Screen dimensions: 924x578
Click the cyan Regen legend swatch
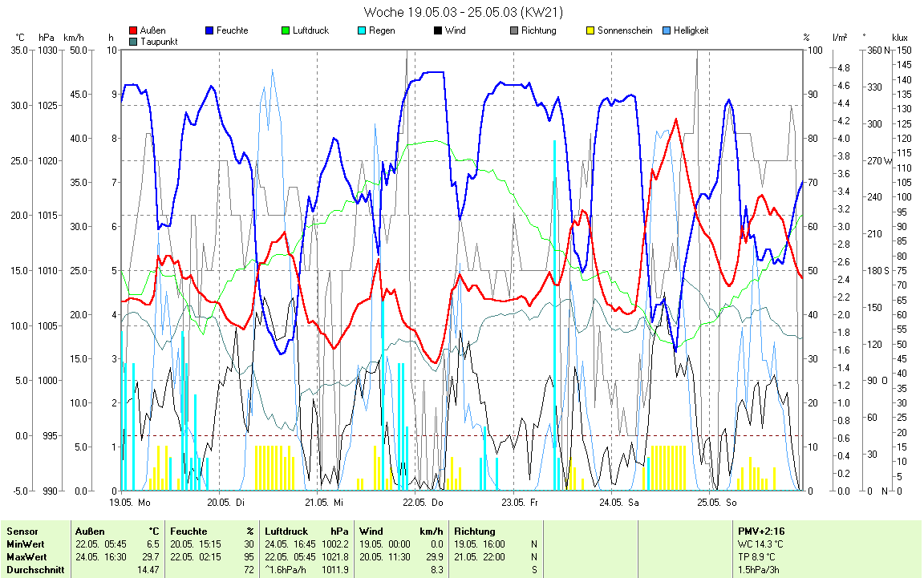(x=362, y=31)
